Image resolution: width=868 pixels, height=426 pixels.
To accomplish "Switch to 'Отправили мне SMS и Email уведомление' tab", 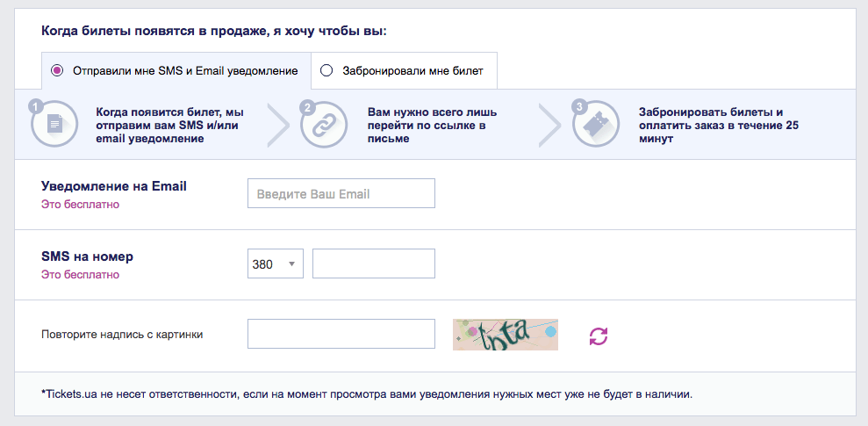I will tap(184, 70).
